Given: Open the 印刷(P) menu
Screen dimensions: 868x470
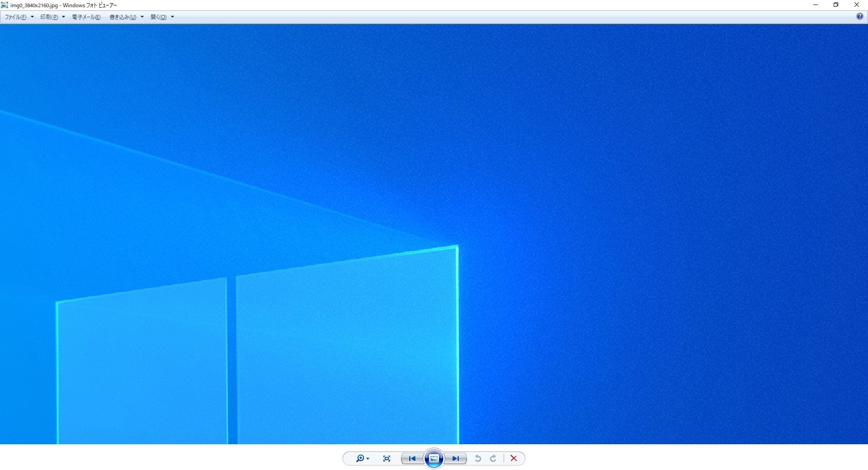Looking at the screenshot, I should [x=49, y=17].
